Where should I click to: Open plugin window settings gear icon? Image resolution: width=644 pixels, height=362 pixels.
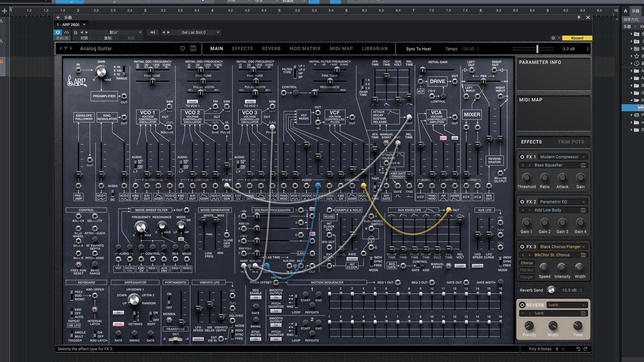[553, 38]
